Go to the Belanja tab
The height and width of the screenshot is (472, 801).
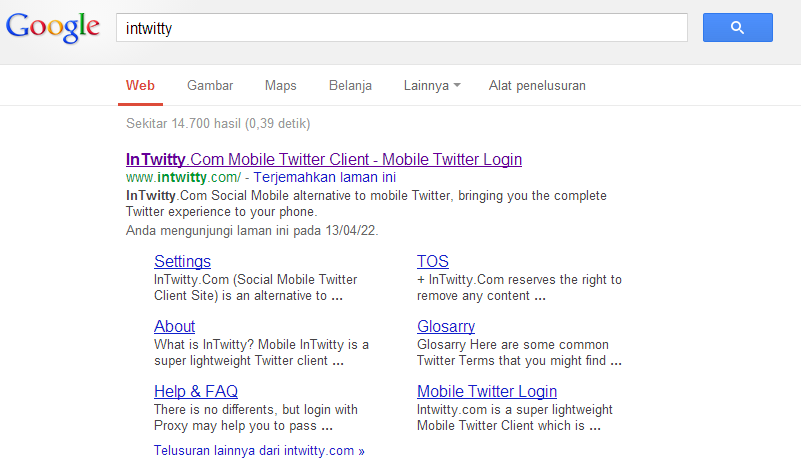tap(350, 85)
